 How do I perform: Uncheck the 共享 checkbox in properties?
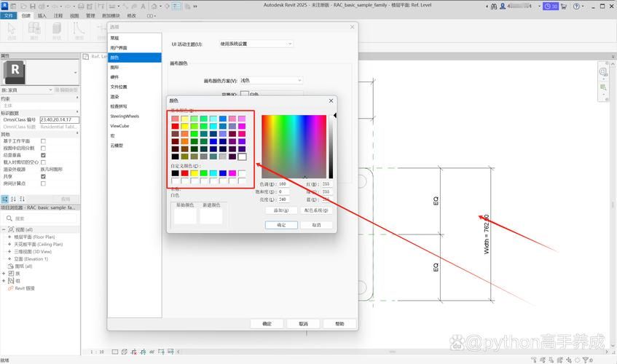[43, 176]
